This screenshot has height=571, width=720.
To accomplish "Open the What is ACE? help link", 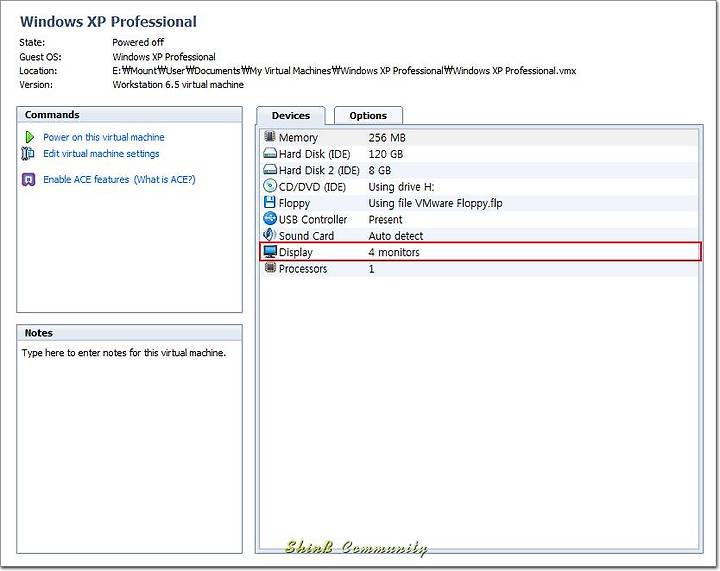I will [164, 179].
